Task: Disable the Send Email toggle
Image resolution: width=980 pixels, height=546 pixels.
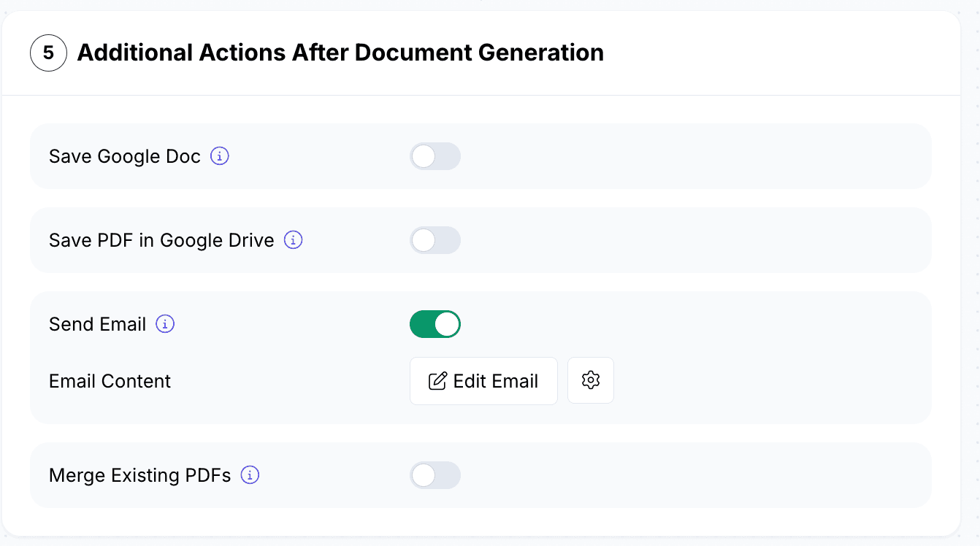Action: click(435, 324)
